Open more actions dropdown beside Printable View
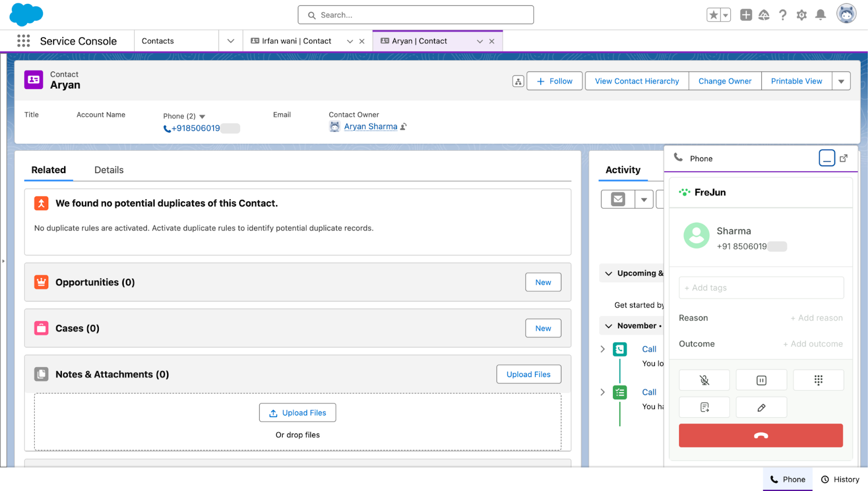 tap(841, 81)
